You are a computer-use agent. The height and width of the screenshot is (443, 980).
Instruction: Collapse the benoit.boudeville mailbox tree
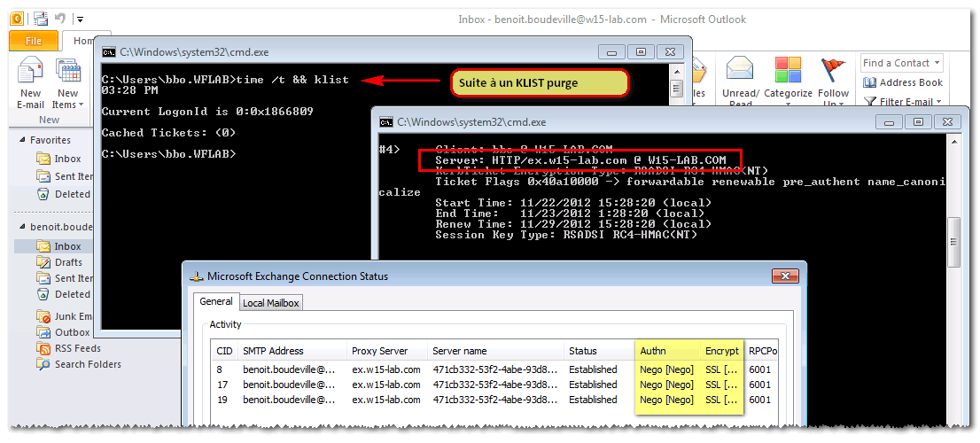tap(23, 227)
